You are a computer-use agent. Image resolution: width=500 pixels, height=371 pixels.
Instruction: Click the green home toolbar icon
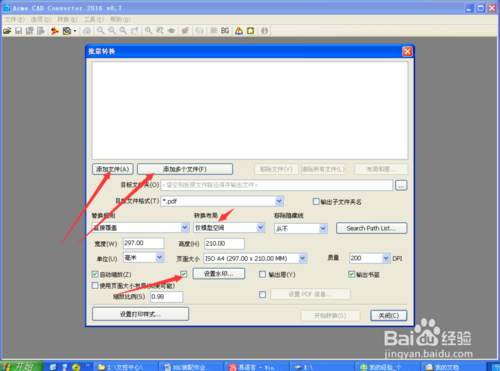coord(251,31)
